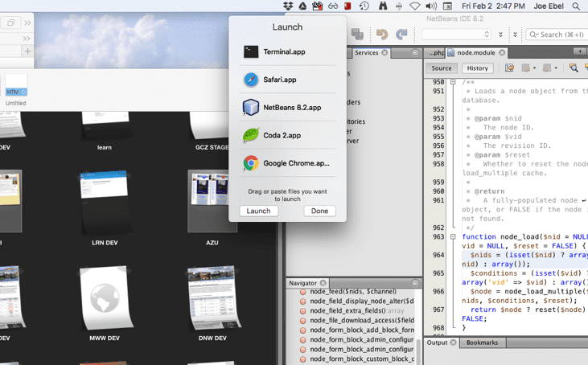Image resolution: width=588 pixels, height=365 pixels.
Task: Click NetBeans Undo toolbar icon
Action: pos(382,35)
